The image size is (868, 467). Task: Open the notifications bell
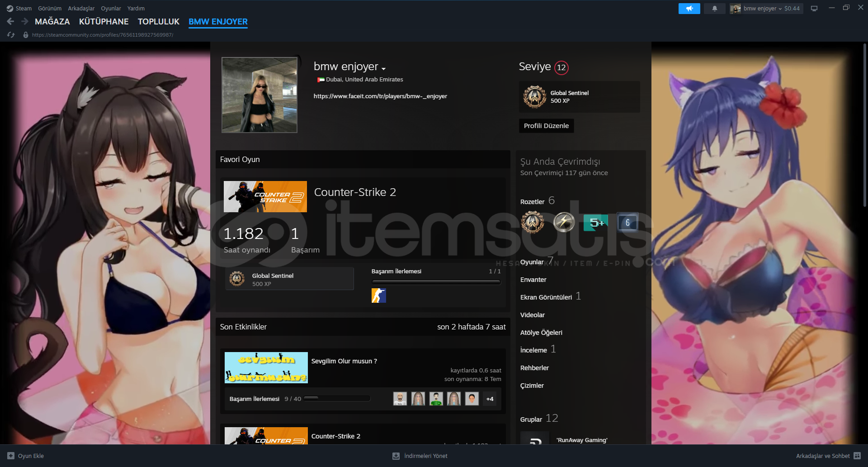(x=715, y=8)
